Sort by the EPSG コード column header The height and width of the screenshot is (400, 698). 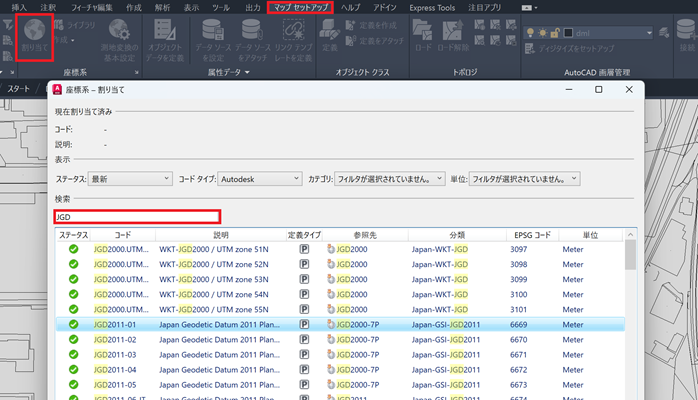532,235
